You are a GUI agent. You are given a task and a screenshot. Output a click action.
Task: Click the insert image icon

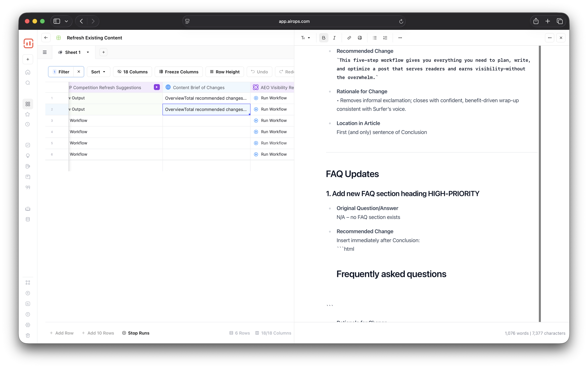tap(360, 38)
